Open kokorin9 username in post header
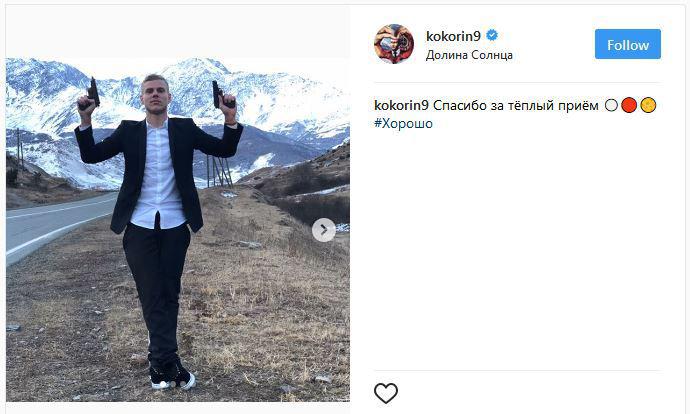 [453, 36]
